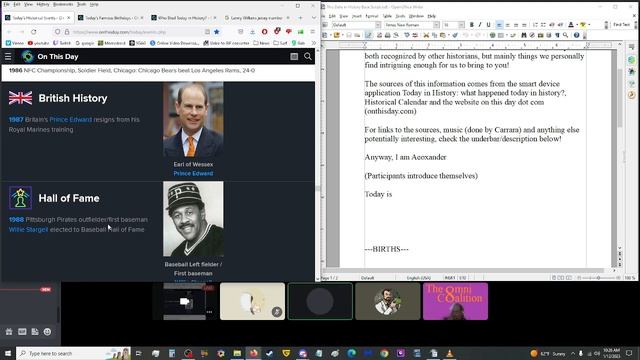The width and height of the screenshot is (640, 360).
Task: Open Firefox new tab with plus
Action: tap(300, 18)
